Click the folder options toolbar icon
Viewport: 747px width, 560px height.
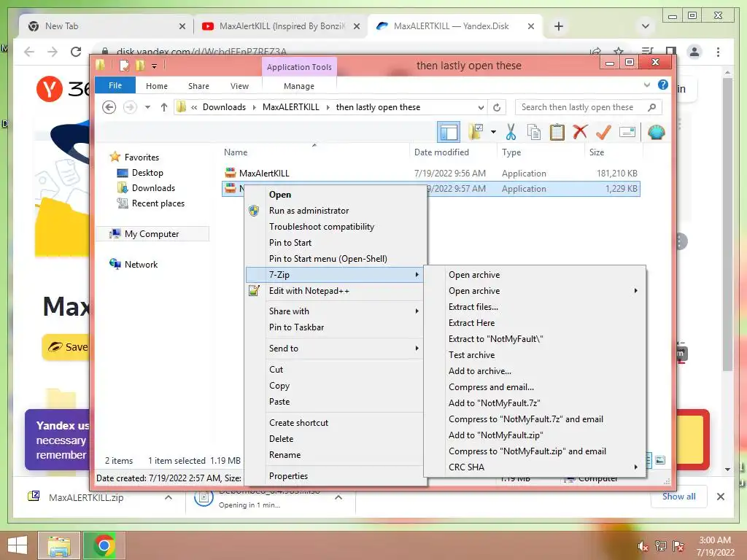click(475, 132)
